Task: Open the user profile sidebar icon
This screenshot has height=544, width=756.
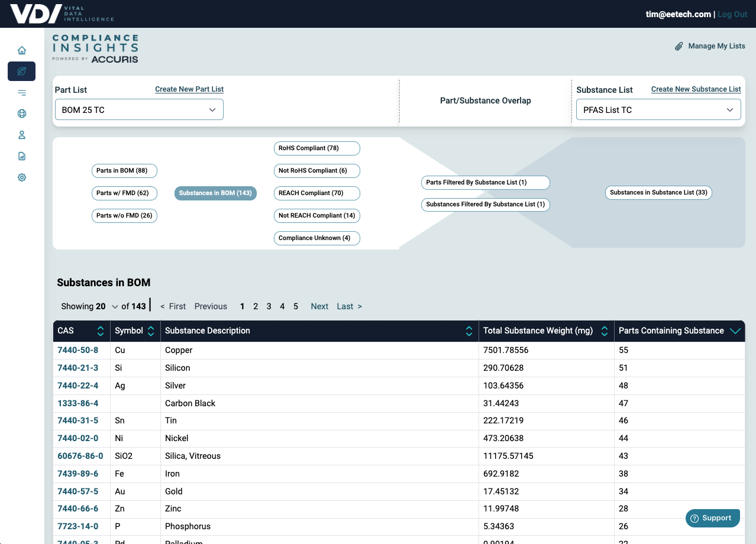Action: tap(22, 135)
